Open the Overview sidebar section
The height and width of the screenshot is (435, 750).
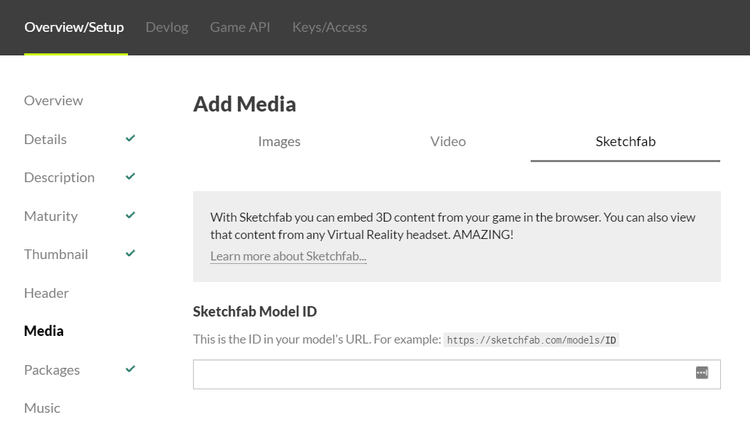pyautogui.click(x=54, y=100)
